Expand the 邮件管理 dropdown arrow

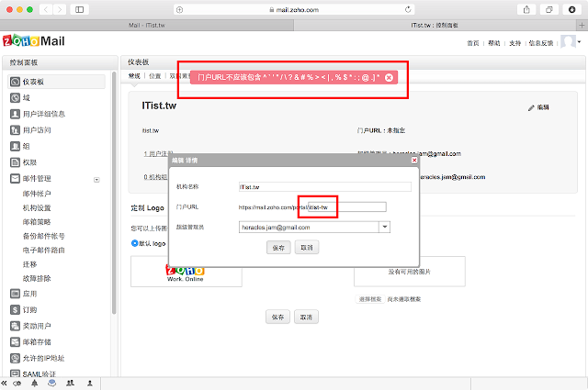click(96, 180)
